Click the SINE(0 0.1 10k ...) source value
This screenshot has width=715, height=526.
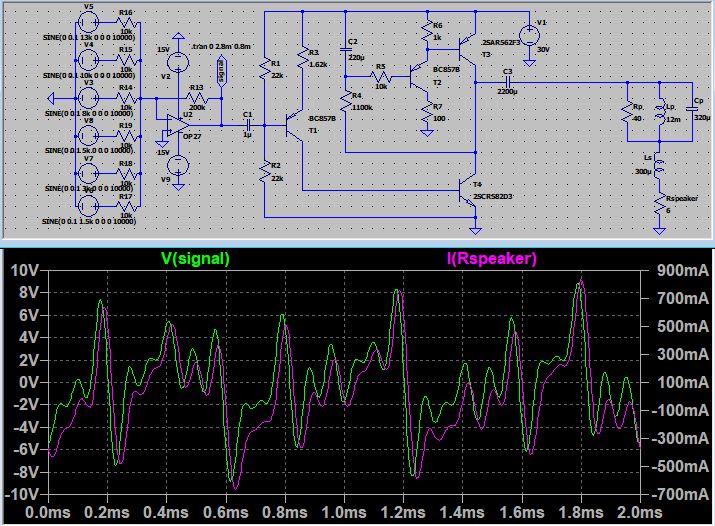click(x=89, y=76)
